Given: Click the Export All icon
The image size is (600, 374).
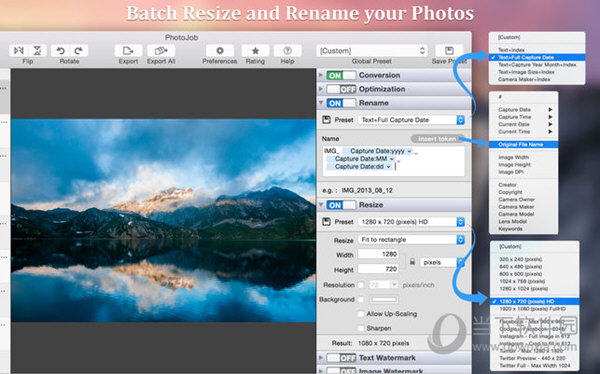Looking at the screenshot, I should click(161, 51).
